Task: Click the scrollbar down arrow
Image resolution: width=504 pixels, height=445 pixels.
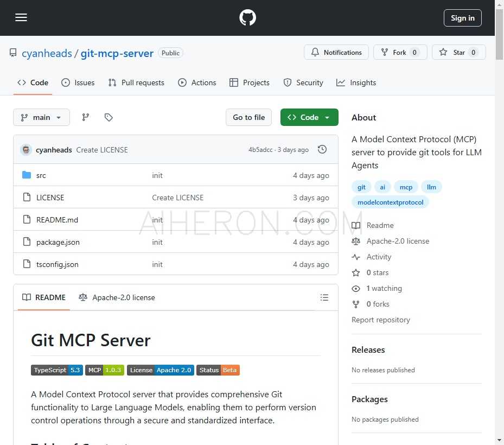Action: click(x=499, y=441)
